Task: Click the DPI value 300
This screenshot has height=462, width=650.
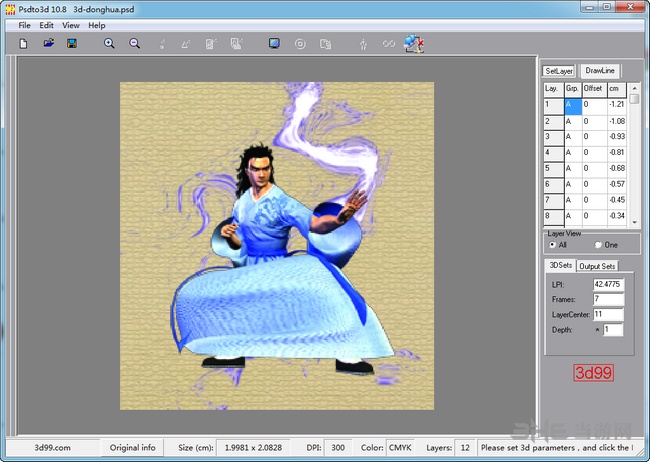Action: point(338,447)
